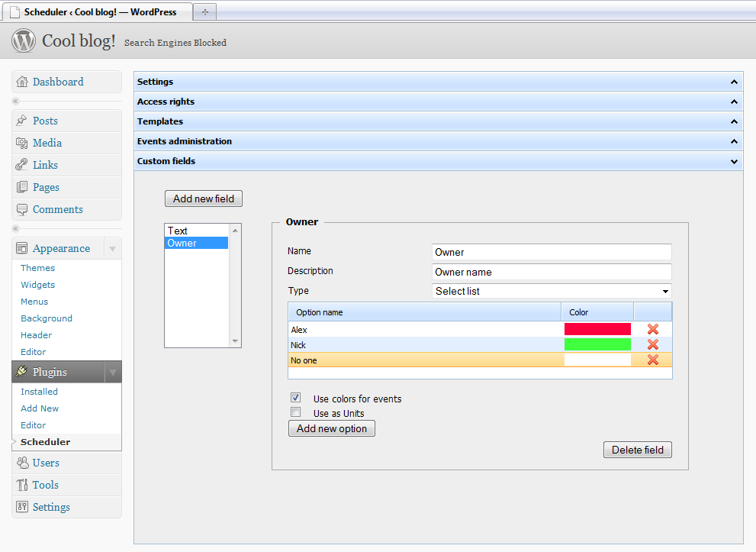Screen dimensions: 756x552
Task: Delete the Alex option with red X
Action: pyautogui.click(x=652, y=329)
